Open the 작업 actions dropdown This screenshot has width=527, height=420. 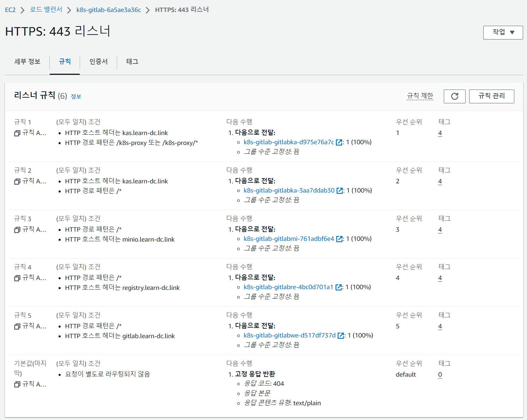pyautogui.click(x=503, y=32)
